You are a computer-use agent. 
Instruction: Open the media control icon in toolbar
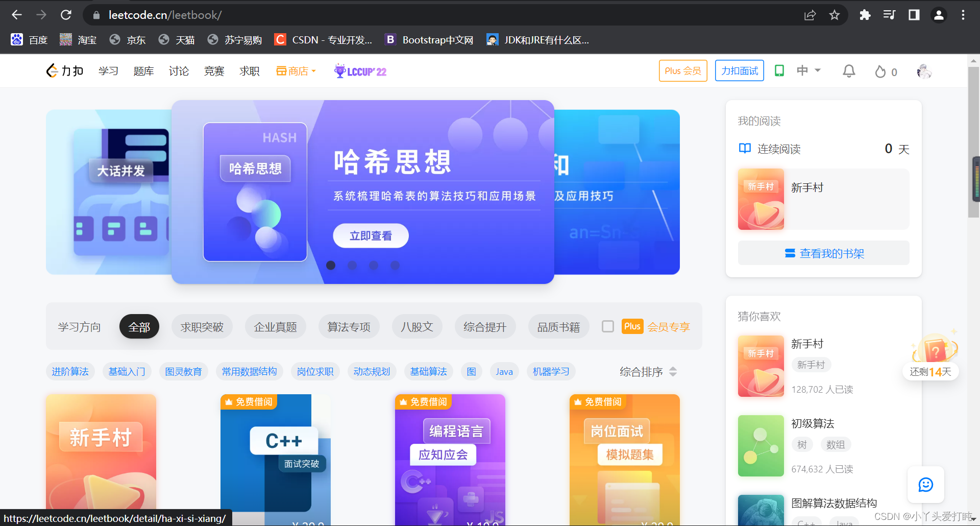tap(889, 15)
